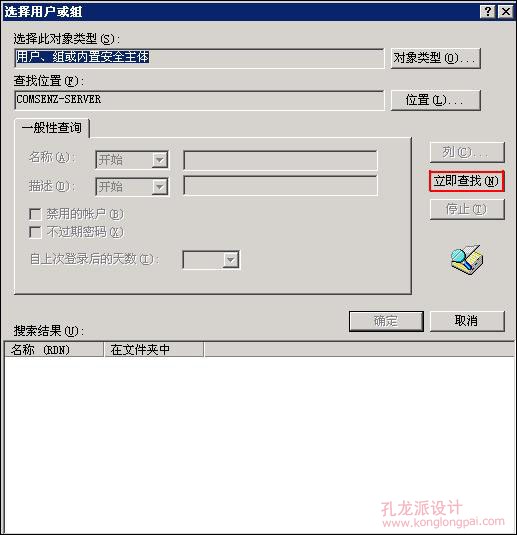Toggle the 禁用的帐户 checkbox
The width and height of the screenshot is (517, 535).
pyautogui.click(x=35, y=214)
